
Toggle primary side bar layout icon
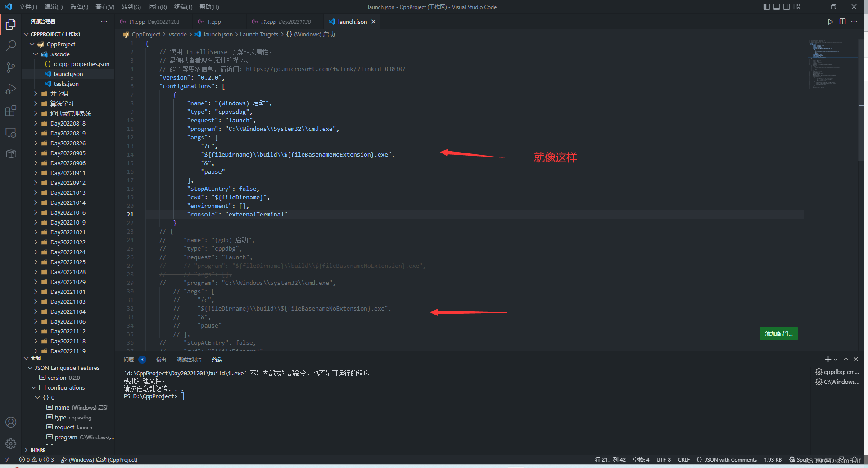(767, 7)
